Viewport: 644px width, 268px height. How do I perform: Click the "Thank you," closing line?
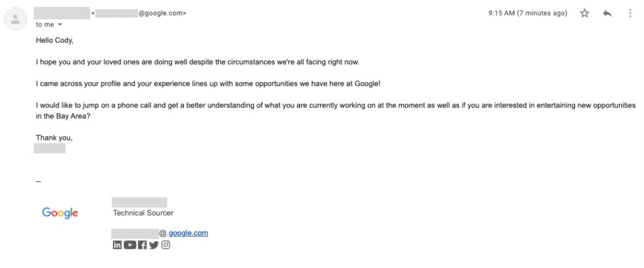tap(54, 138)
